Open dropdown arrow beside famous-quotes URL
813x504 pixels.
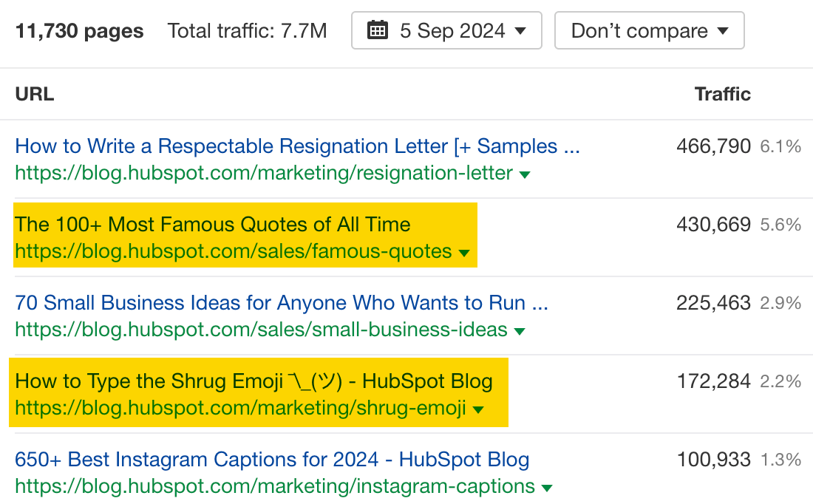pyautogui.click(x=464, y=252)
